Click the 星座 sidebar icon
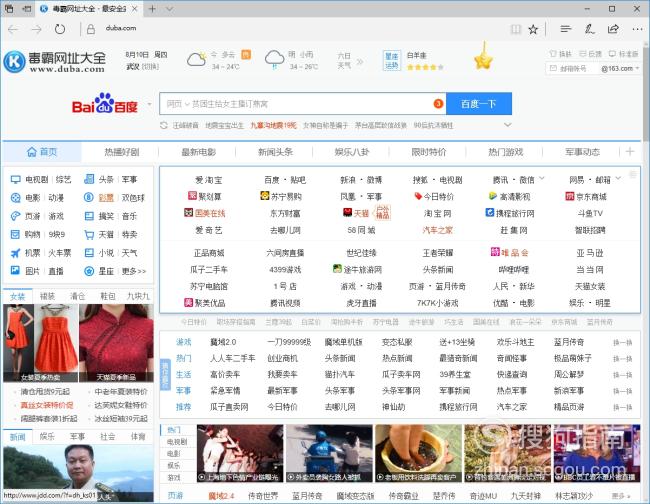The width and height of the screenshot is (650, 504). pos(89,271)
